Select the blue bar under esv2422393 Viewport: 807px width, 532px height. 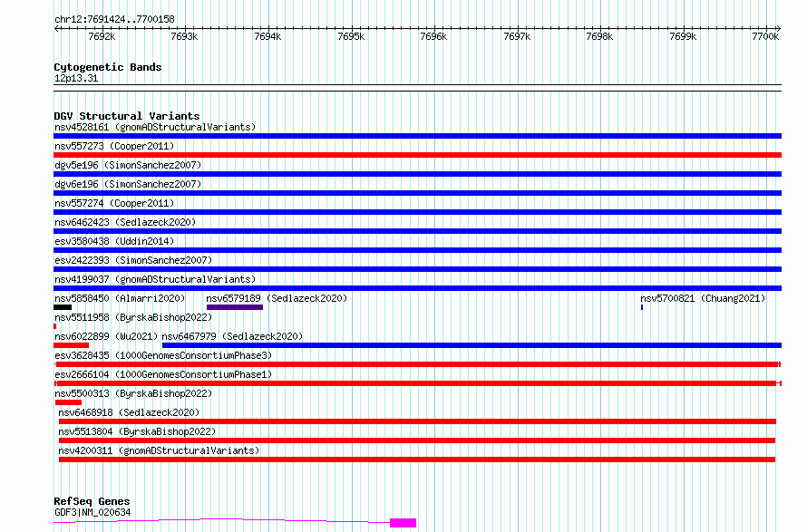point(417,269)
